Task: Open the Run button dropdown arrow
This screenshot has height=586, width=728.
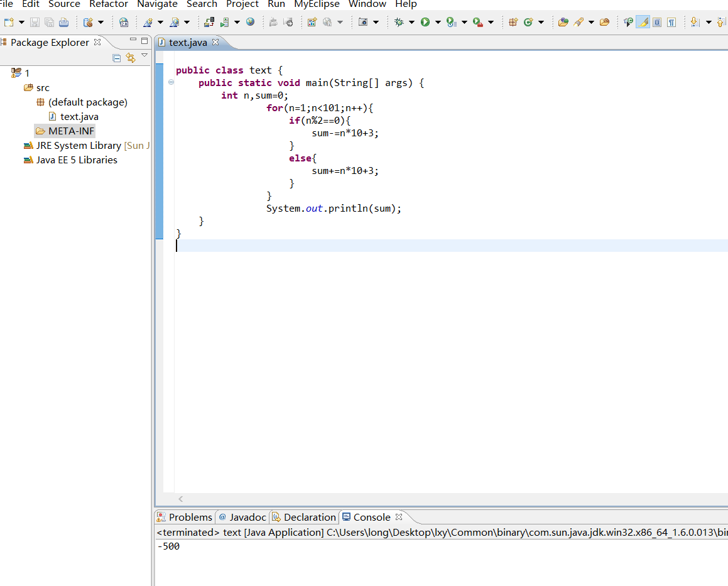Action: pyautogui.click(x=437, y=22)
